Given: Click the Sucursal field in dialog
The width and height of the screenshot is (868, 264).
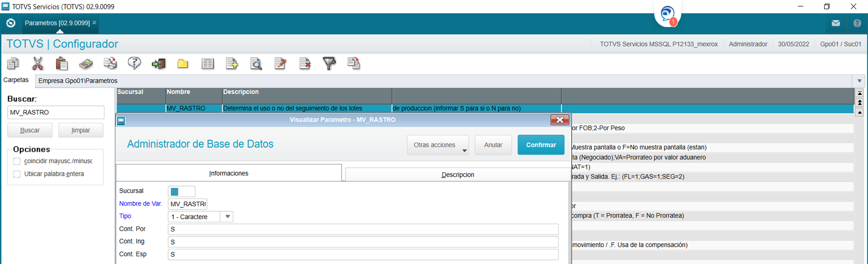Looking at the screenshot, I should (x=182, y=191).
